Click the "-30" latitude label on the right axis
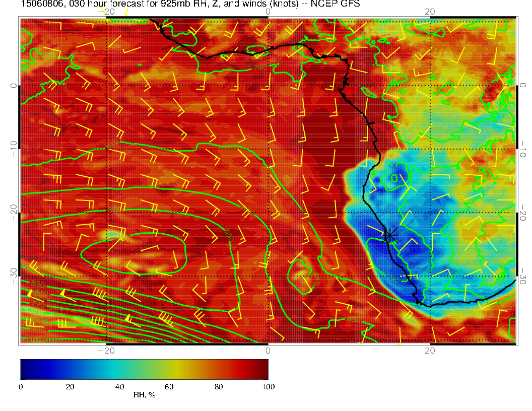The height and width of the screenshot is (411, 532). coord(522,276)
